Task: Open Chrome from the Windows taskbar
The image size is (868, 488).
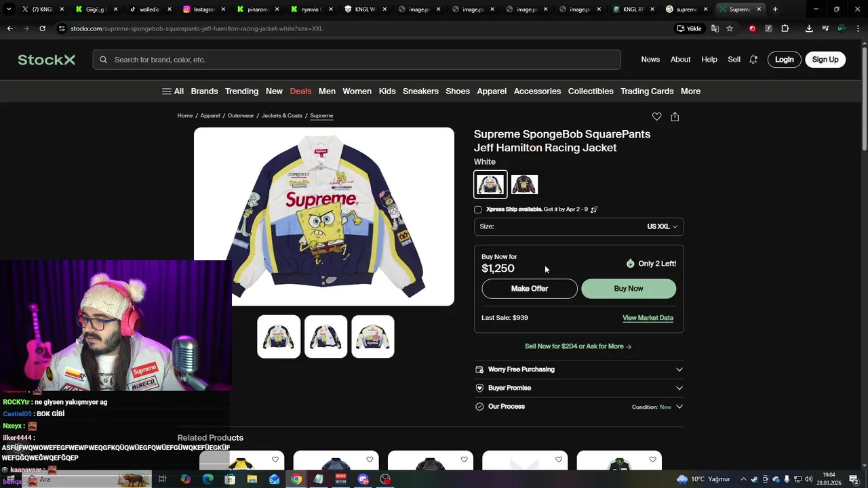Action: pos(296,479)
